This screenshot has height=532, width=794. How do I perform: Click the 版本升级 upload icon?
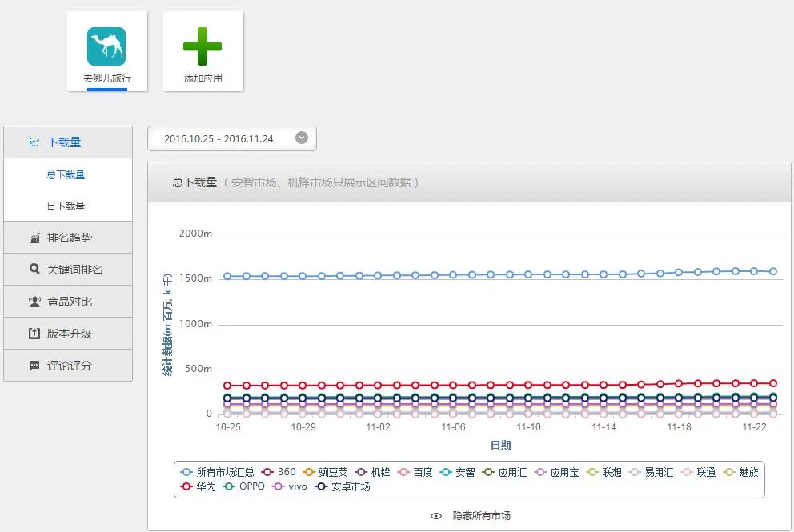coord(34,334)
